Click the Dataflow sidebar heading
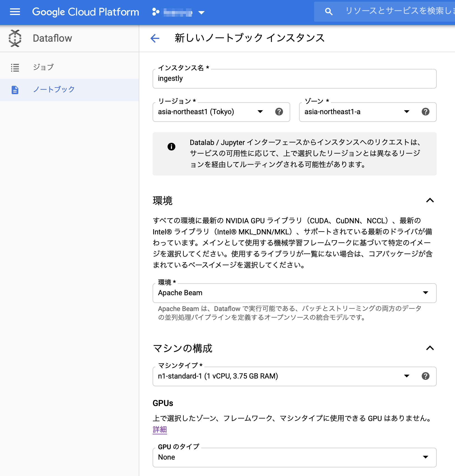The height and width of the screenshot is (476, 455). click(x=52, y=38)
